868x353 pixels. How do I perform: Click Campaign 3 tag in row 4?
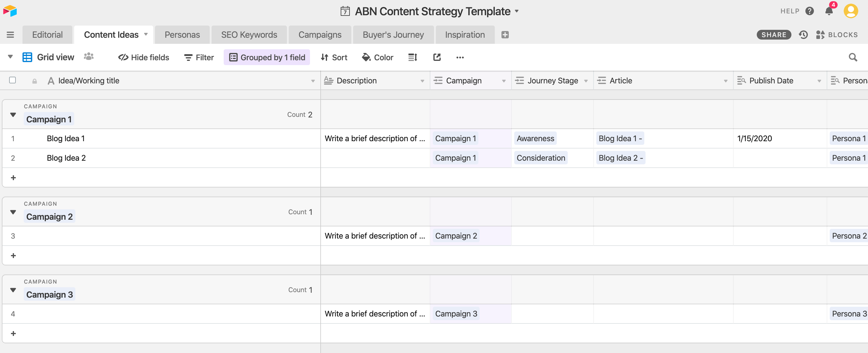point(456,314)
